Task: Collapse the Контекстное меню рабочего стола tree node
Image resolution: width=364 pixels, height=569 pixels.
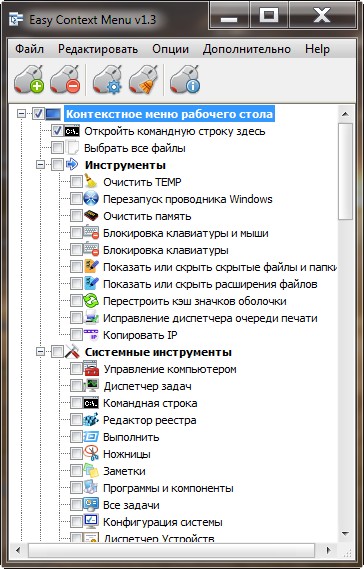Action: point(22,114)
